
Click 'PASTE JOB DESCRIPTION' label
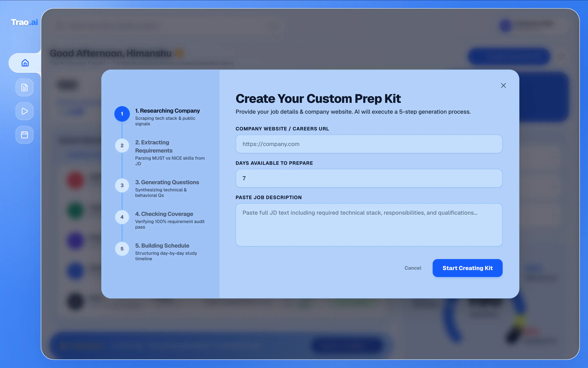click(268, 197)
